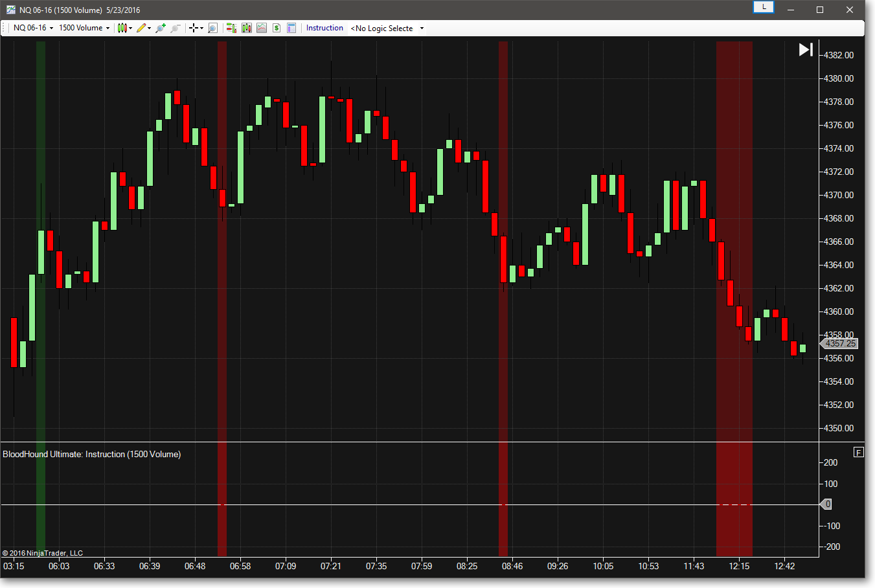
Task: Open the NQ 06-16 instrument dropdown
Action: [33, 28]
